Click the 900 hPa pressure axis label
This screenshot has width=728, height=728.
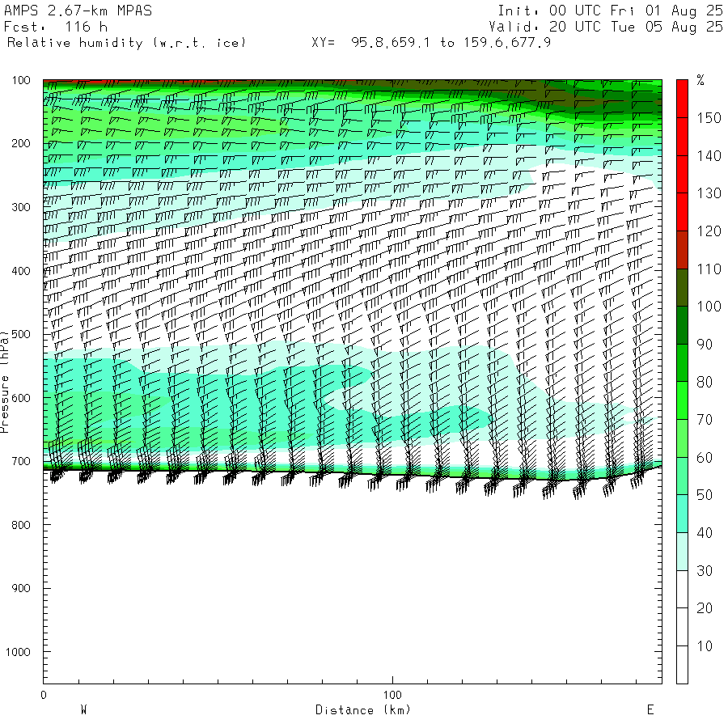pos(21,588)
